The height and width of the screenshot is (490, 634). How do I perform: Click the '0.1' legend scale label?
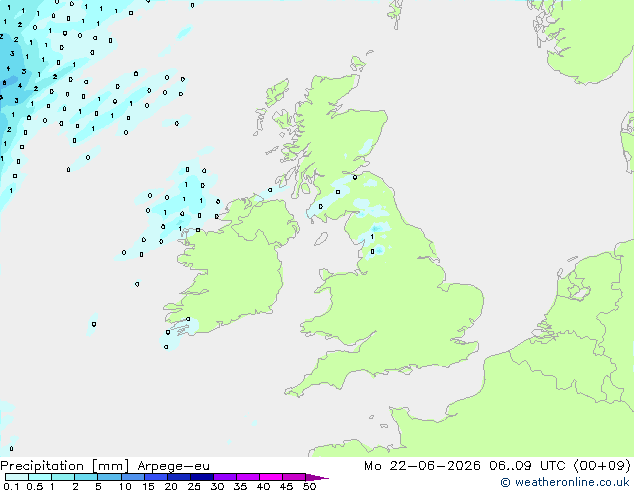(12, 486)
